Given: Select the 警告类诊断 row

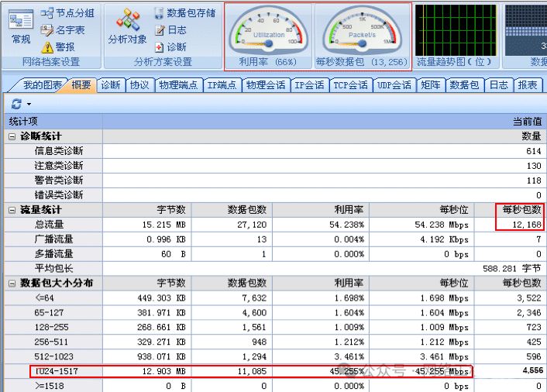Looking at the screenshot, I should [273, 181].
